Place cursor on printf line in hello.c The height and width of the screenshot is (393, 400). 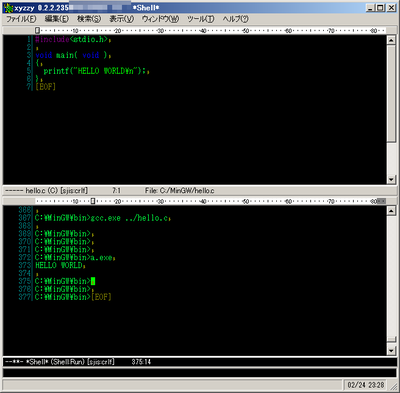pyautogui.click(x=96, y=71)
